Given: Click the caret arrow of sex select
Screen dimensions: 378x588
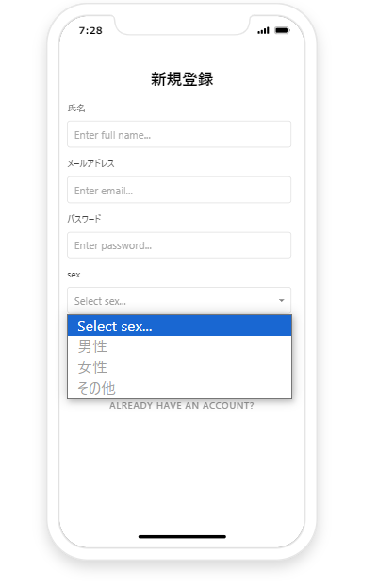Looking at the screenshot, I should point(281,301).
